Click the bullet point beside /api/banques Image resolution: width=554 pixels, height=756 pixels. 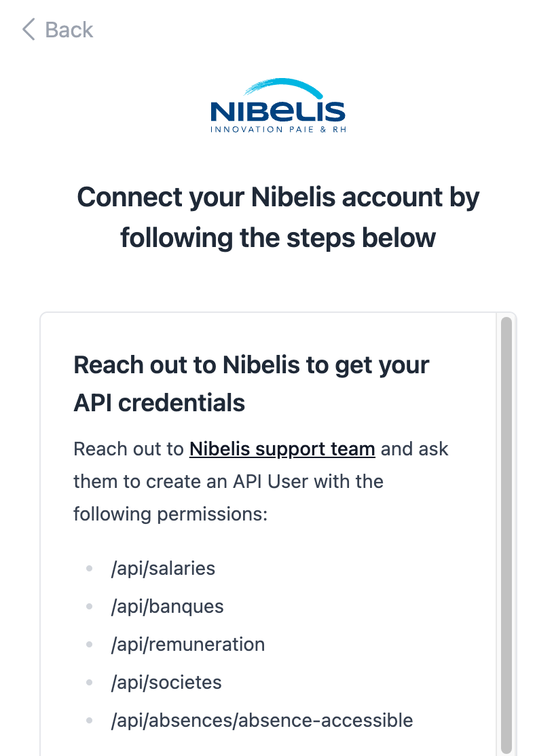89,607
